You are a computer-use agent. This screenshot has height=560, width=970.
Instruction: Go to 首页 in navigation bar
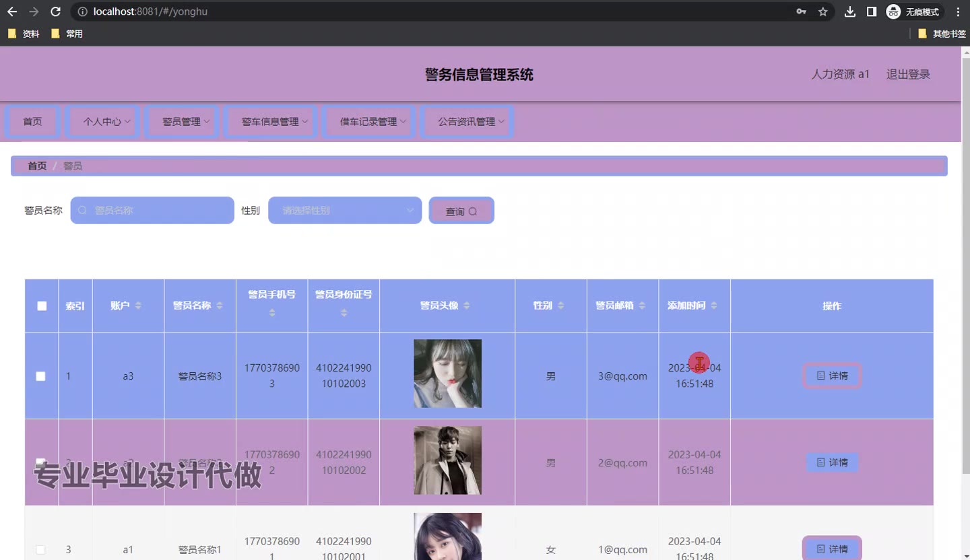32,122
